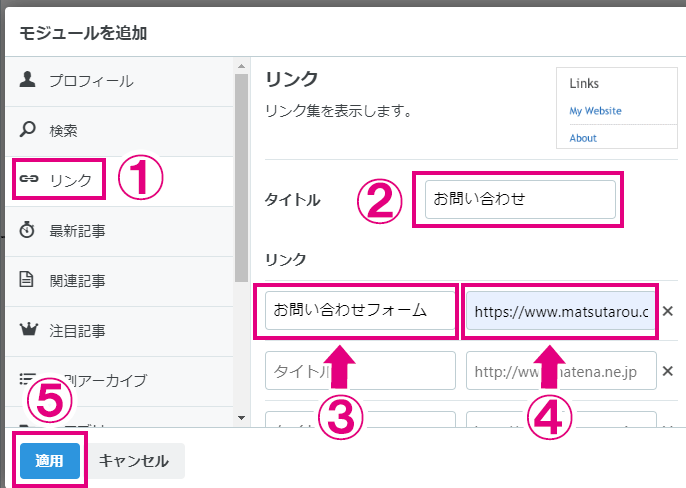Viewport: 686px width, 488px height.
Task: Click the matsutarou URL field
Action: (x=561, y=311)
